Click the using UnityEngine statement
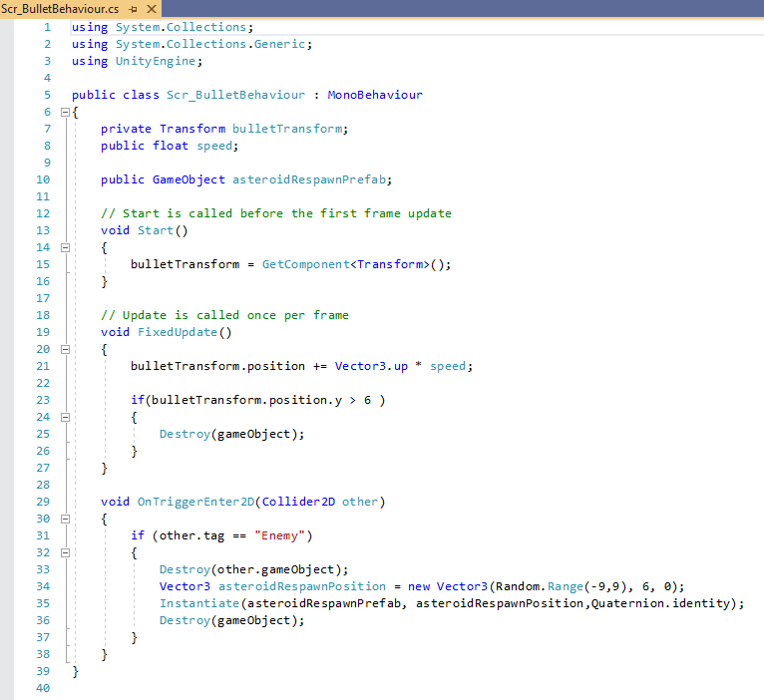Screen dimensions: 764x700 click(x=137, y=61)
